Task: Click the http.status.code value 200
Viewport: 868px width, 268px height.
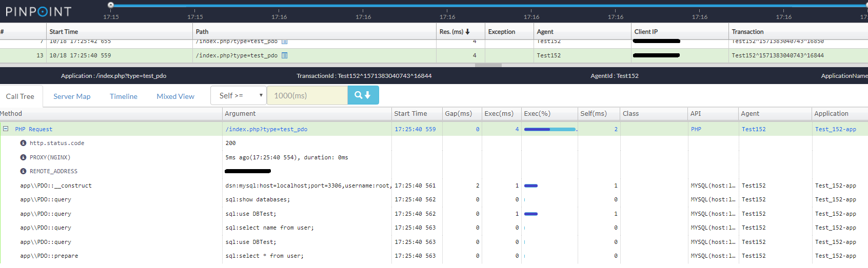Action: (230, 143)
